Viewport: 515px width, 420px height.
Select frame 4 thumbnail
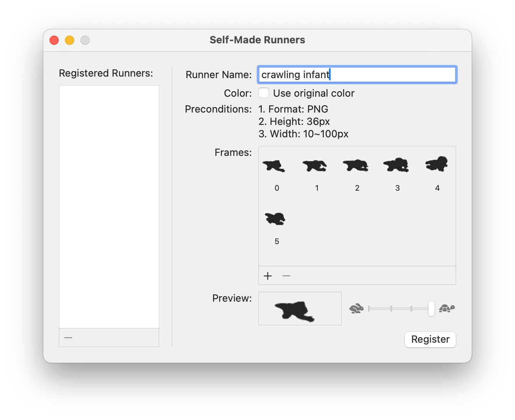437,164
